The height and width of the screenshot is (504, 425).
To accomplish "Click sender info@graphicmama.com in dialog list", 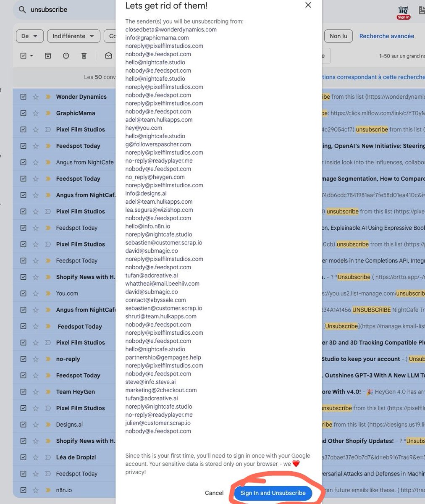I will point(157,38).
